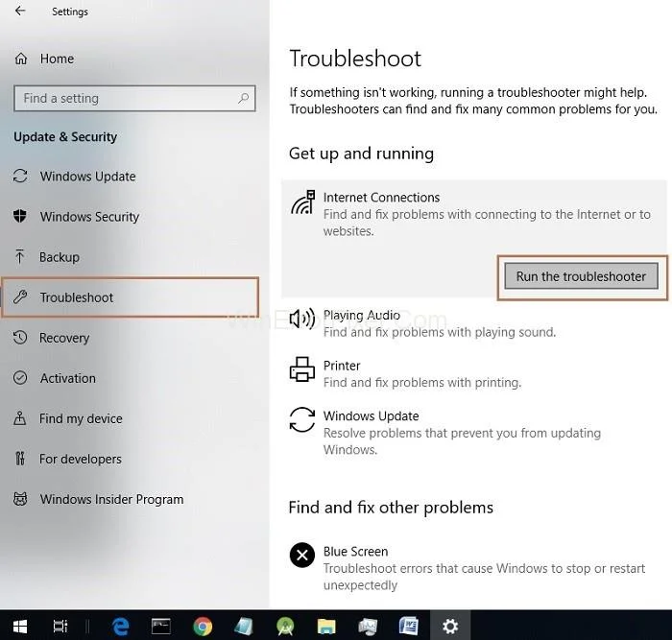Go back using the Settings back arrow
The image size is (672, 640).
click(20, 11)
